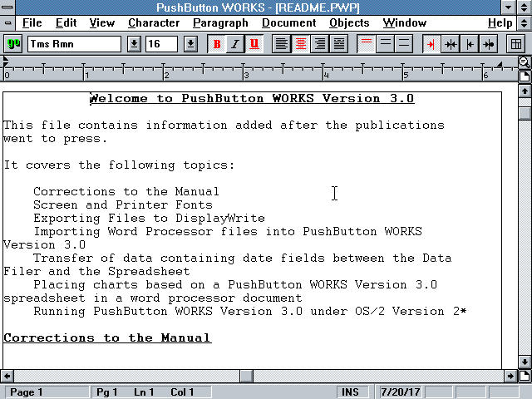
Task: Open the Edit menu
Action: click(66, 22)
